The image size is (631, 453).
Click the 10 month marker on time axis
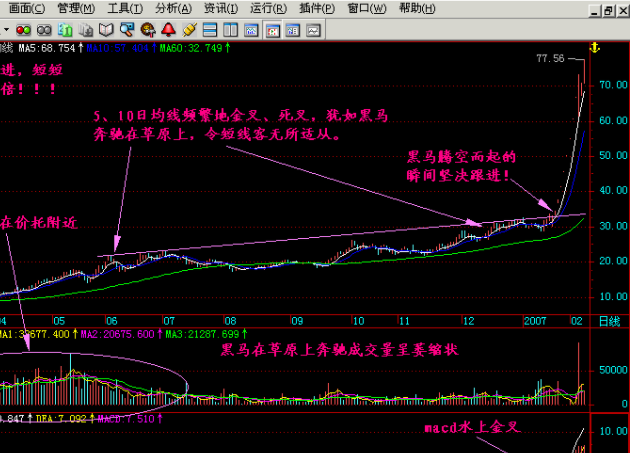coord(358,321)
